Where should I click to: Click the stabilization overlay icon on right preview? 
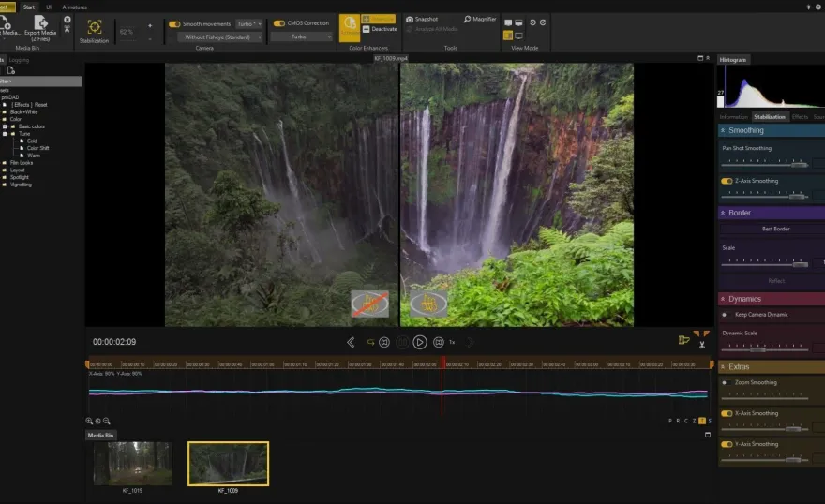(x=428, y=304)
